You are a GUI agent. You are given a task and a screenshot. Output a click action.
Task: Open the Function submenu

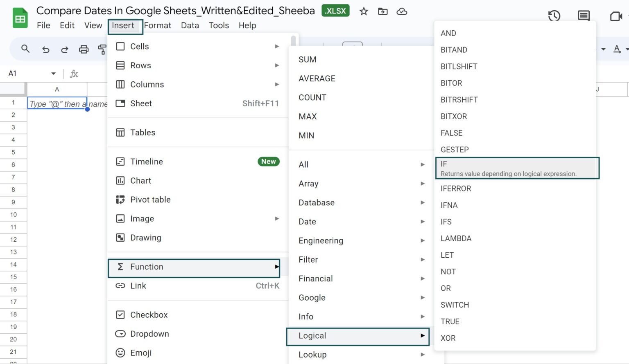194,268
